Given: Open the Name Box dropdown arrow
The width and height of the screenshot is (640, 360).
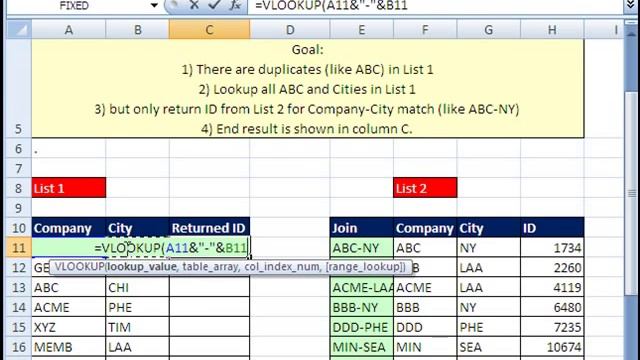Looking at the screenshot, I should point(154,6).
